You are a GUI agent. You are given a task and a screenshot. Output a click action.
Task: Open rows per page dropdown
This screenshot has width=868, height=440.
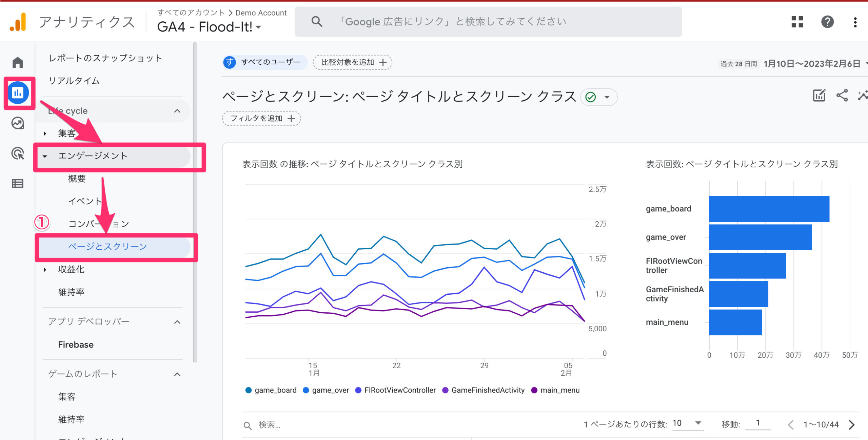click(x=687, y=423)
